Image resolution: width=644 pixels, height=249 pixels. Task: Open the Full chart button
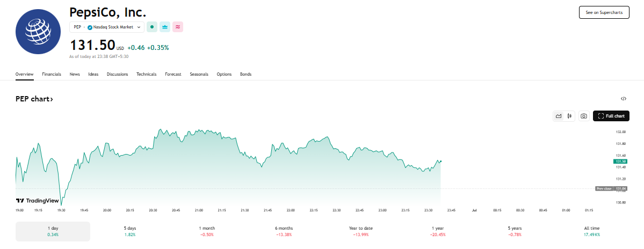(x=611, y=116)
